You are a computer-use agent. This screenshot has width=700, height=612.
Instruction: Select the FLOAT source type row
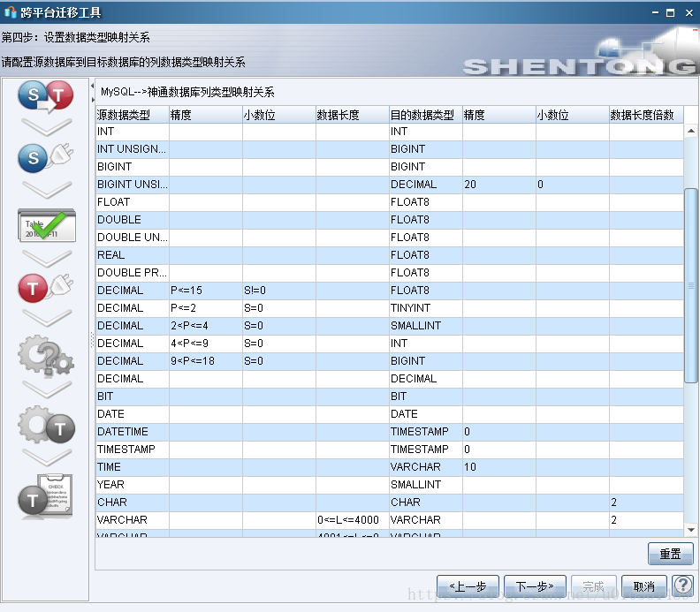(389, 202)
